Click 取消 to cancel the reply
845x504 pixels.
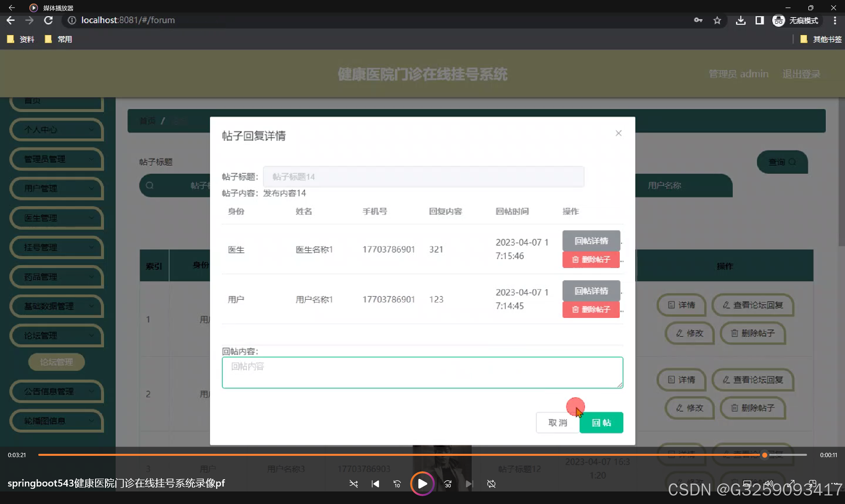[x=558, y=422]
